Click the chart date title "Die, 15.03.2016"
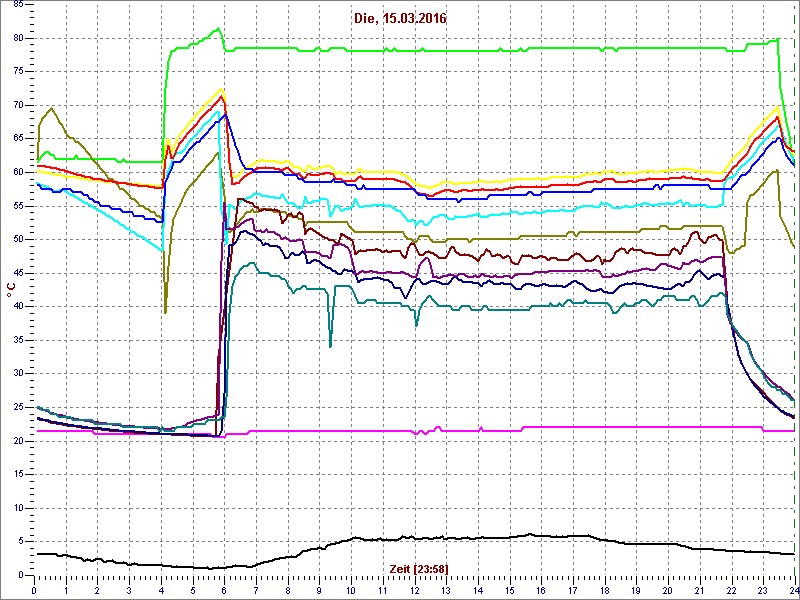This screenshot has height=600, width=800. 399,19
